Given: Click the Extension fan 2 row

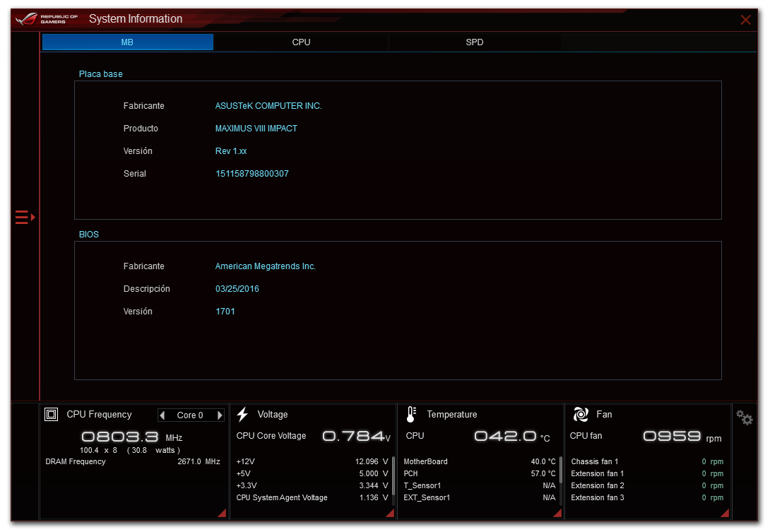Looking at the screenshot, I should pyautogui.click(x=647, y=486).
